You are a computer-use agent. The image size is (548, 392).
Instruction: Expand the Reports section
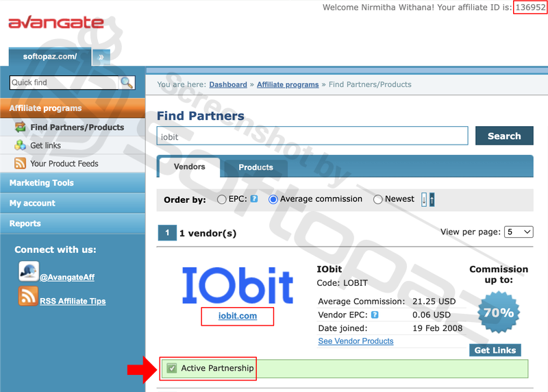coord(73,223)
